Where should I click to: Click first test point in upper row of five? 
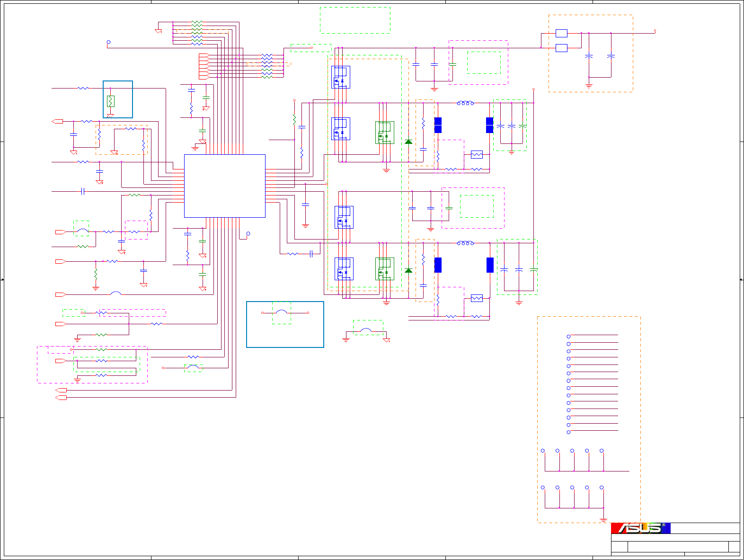tap(543, 451)
